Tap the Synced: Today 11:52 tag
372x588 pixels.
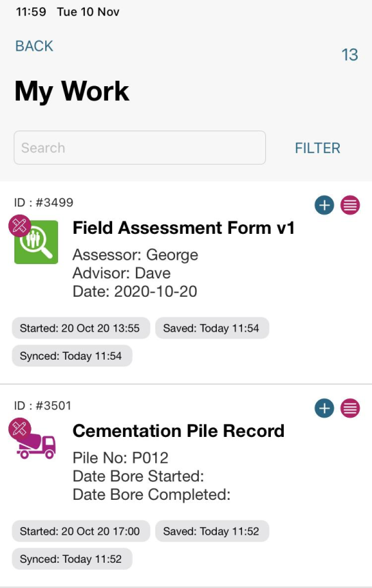(x=72, y=559)
